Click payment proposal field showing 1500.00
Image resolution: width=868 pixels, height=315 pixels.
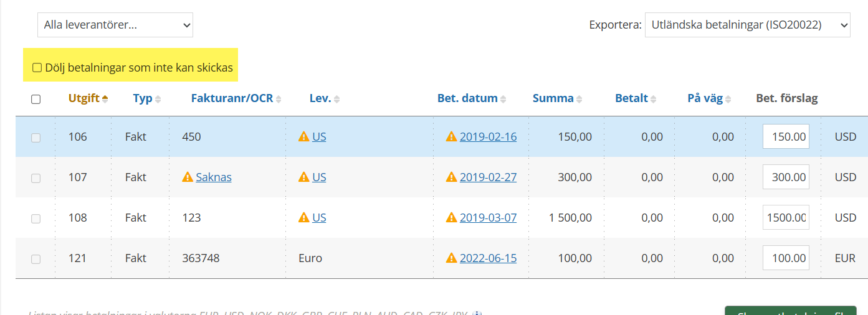pyautogui.click(x=786, y=218)
